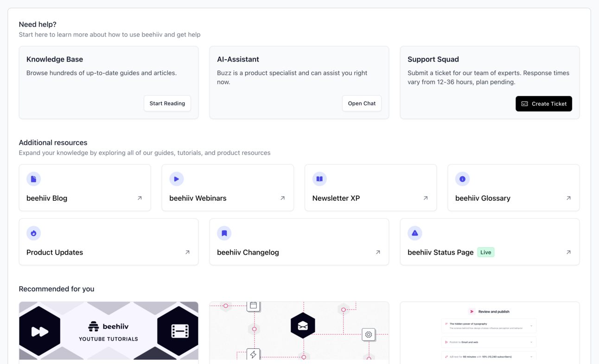Click the "Expand your knowledge by exploring" subtitle
Image resolution: width=599 pixels, height=364 pixels.
145,153
